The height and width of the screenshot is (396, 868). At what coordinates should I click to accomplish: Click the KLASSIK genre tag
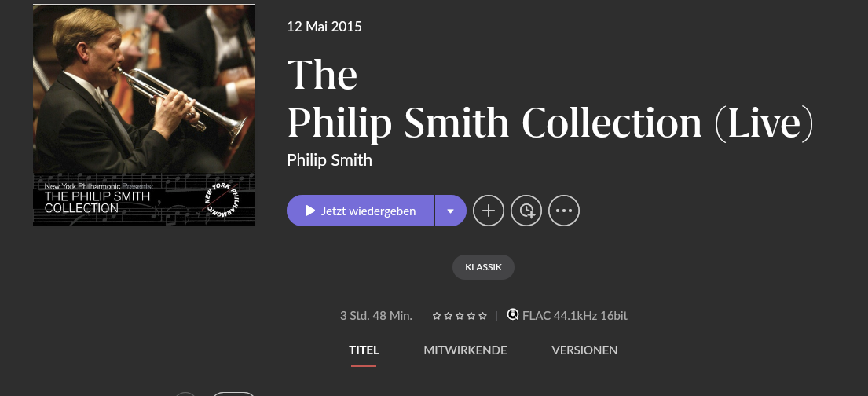click(x=483, y=267)
